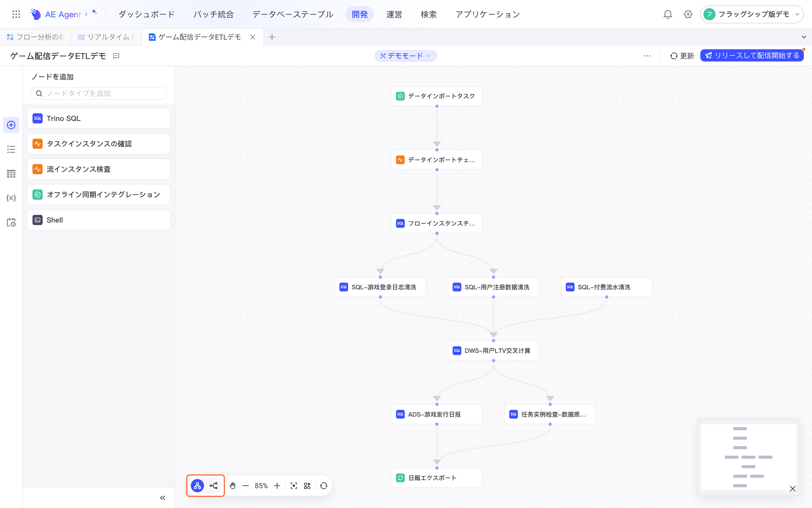
Task: Click the auto-arrange layout icon
Action: point(307,485)
